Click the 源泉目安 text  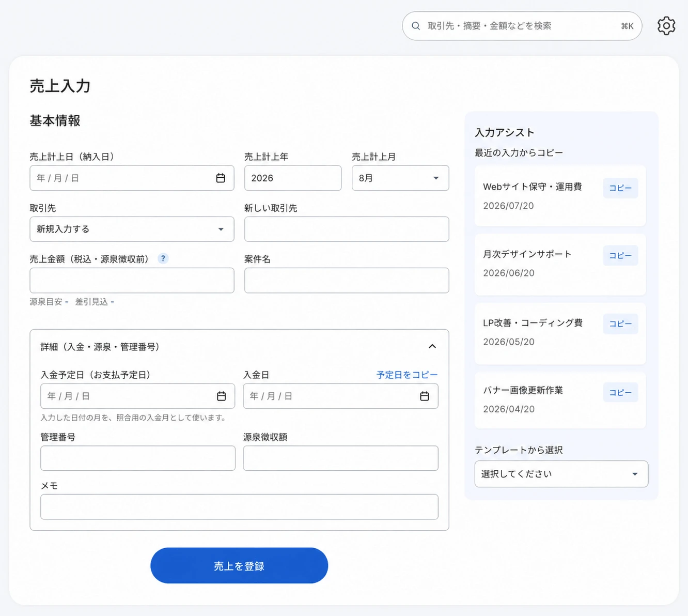[46, 301]
